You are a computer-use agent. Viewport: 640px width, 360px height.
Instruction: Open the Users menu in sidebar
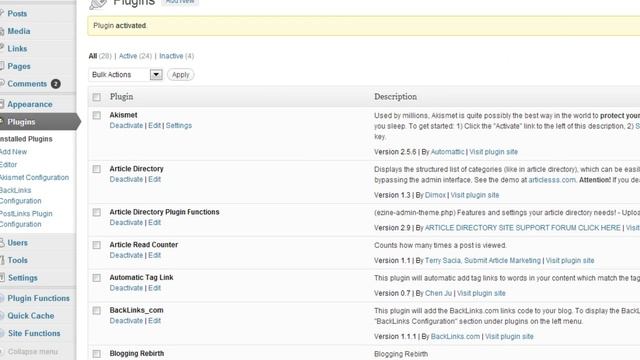click(x=18, y=243)
